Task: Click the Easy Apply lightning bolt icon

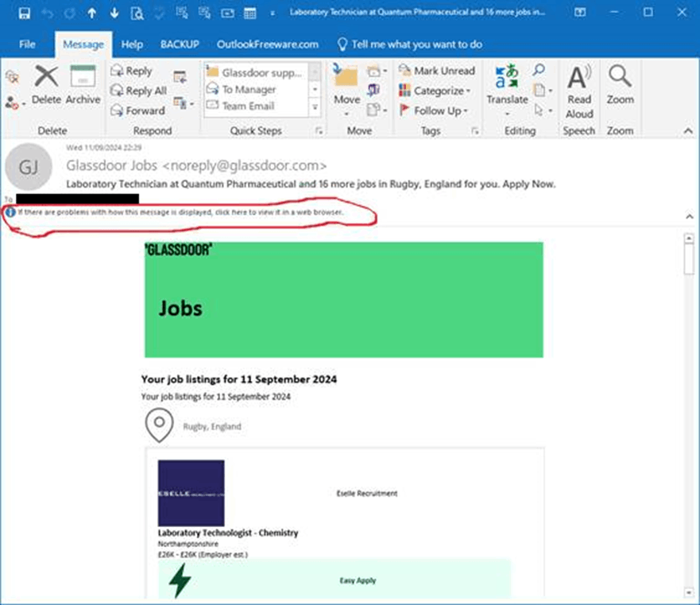Action: 180,580
